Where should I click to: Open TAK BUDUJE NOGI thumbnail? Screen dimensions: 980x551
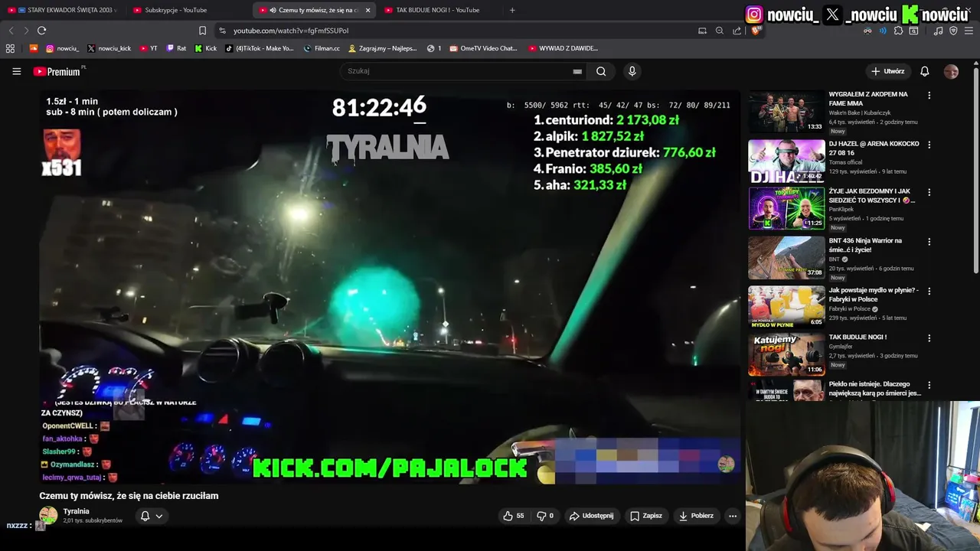point(786,354)
